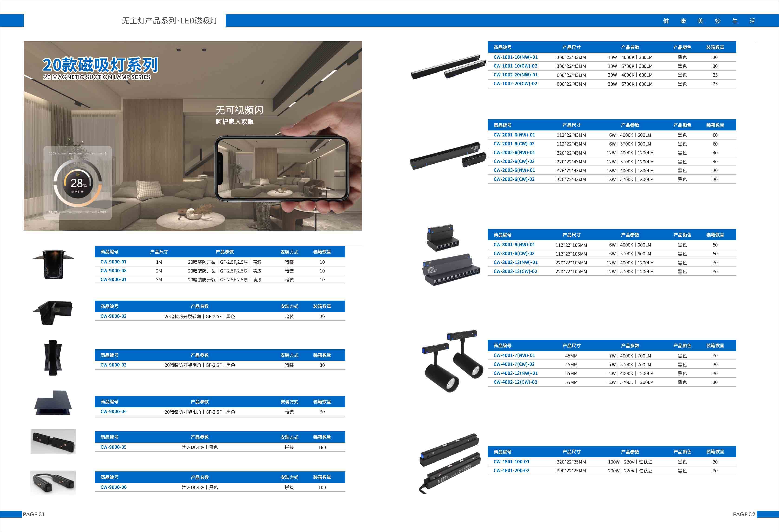Click the 20暗装防开裂阳角 | GF-2.5F | 黑色 cell
The image size is (779, 532).
(x=200, y=412)
